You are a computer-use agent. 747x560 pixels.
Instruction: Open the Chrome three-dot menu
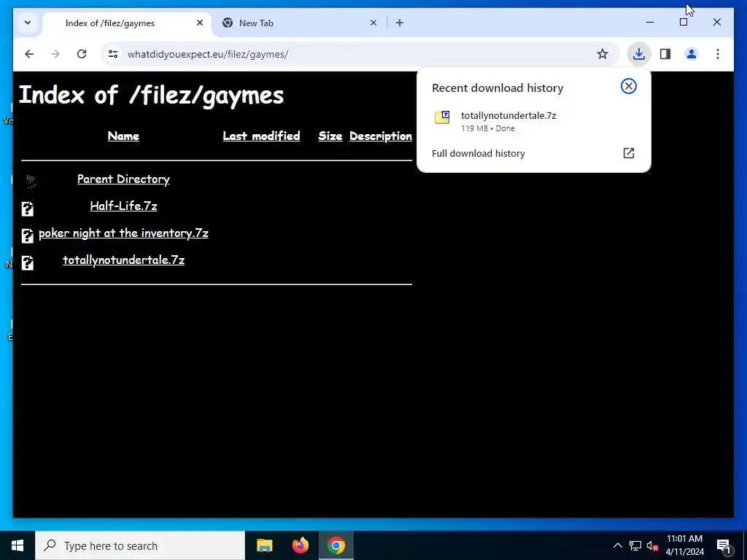(x=718, y=54)
